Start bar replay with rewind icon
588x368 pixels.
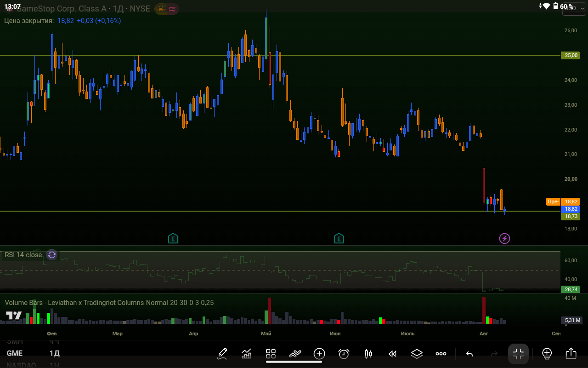(392, 353)
